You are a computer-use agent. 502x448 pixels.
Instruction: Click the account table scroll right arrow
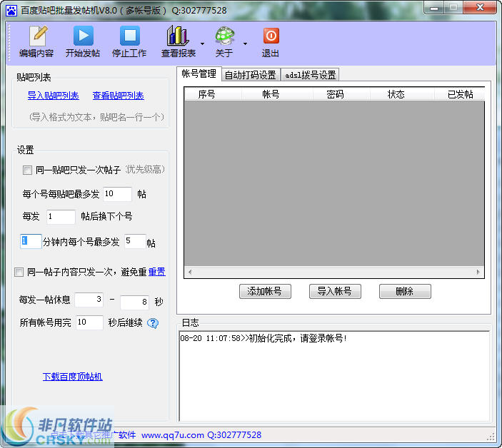(478, 272)
